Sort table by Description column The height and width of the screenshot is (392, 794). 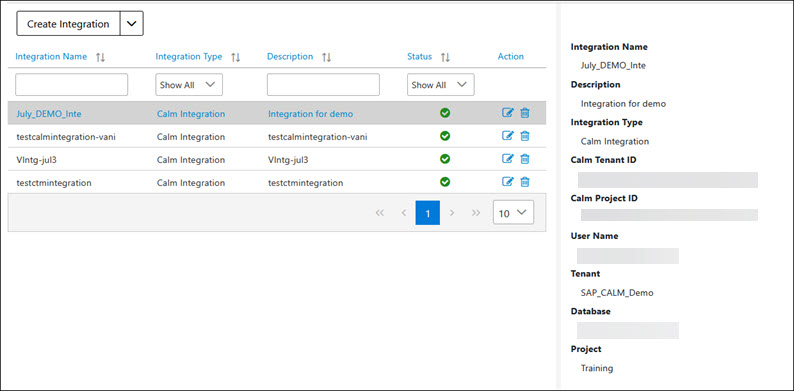(327, 57)
